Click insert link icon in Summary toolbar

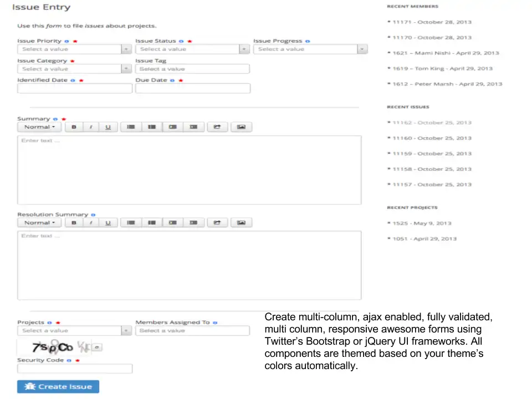coord(217,127)
